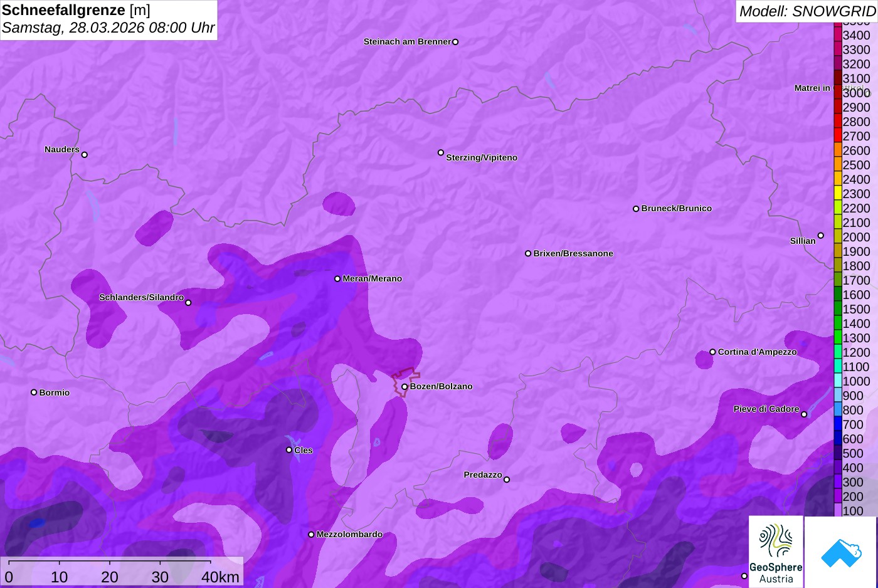Pick the 2700 m red legend swatch
The height and width of the screenshot is (588, 878).
(x=838, y=135)
